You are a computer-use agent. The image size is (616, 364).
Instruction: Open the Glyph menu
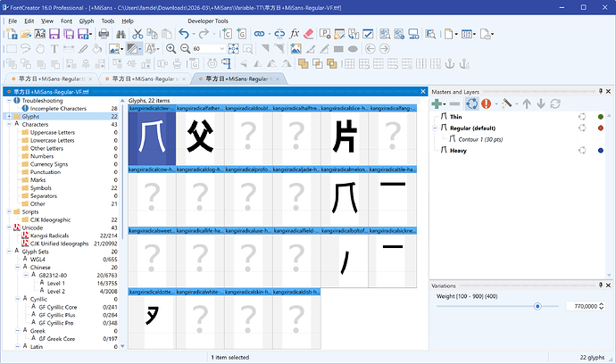click(87, 21)
